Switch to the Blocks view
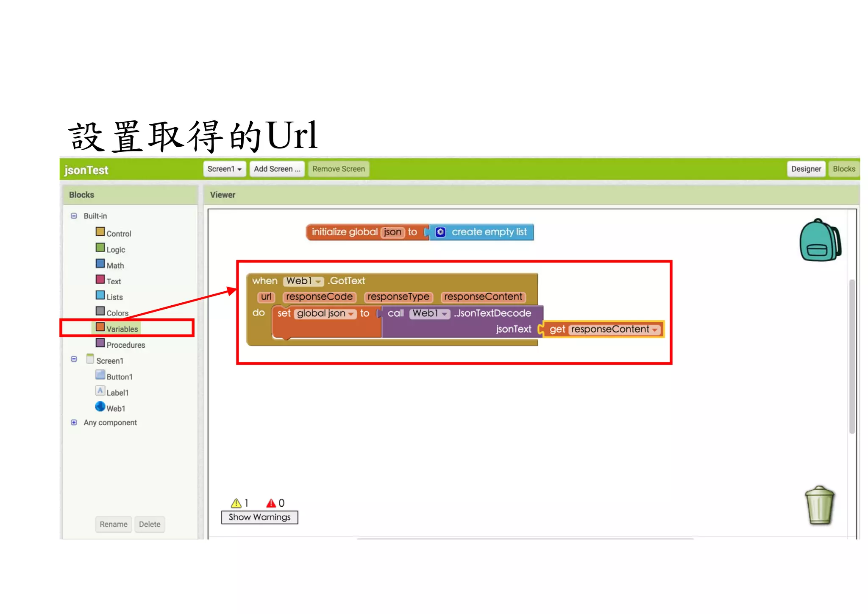 tap(843, 169)
